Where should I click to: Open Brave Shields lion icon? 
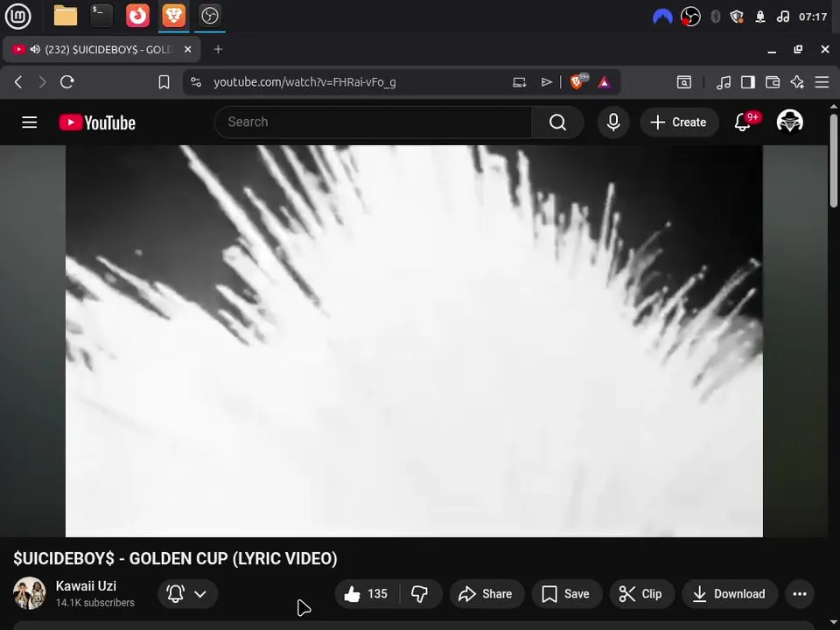point(578,81)
